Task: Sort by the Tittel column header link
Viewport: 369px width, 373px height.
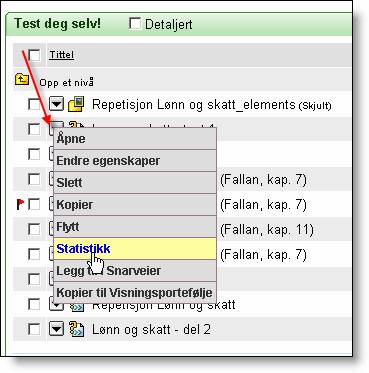Action: [x=62, y=55]
